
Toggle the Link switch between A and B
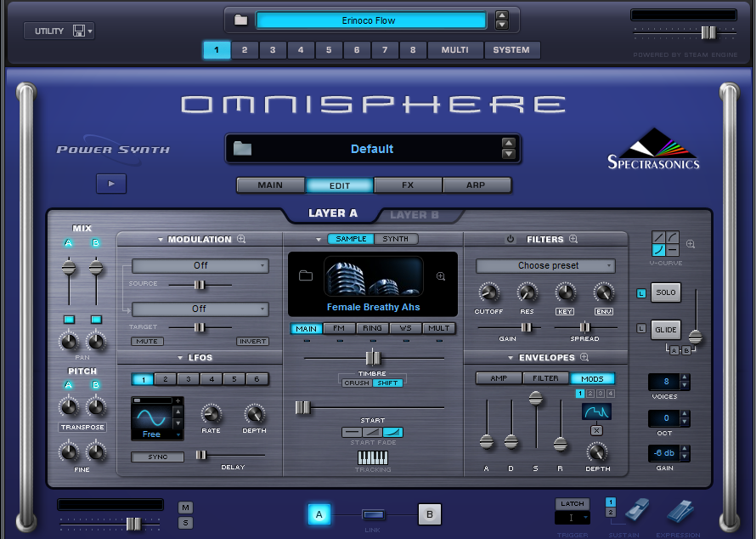pos(373,514)
